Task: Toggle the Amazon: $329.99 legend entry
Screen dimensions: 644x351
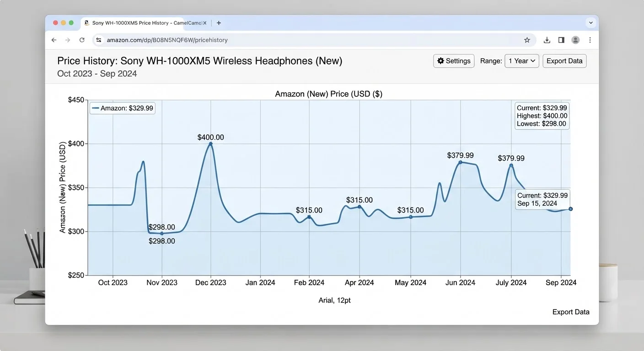Action: (x=123, y=108)
